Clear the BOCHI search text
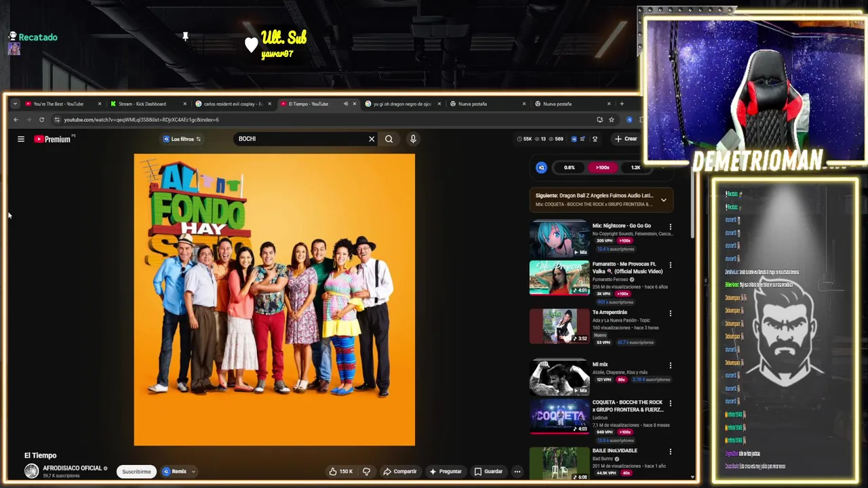This screenshot has height=488, width=868. point(372,139)
